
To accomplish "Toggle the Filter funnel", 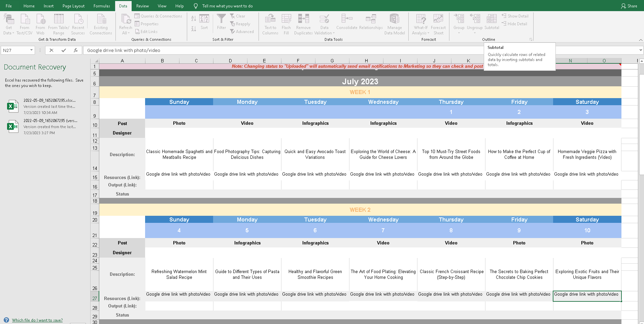I will point(222,22).
